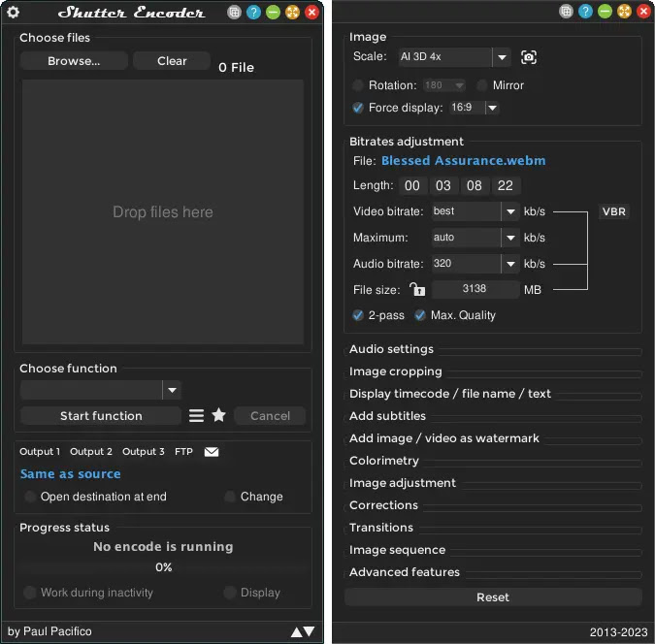
Task: Enable Open destination at end
Action: pos(30,497)
